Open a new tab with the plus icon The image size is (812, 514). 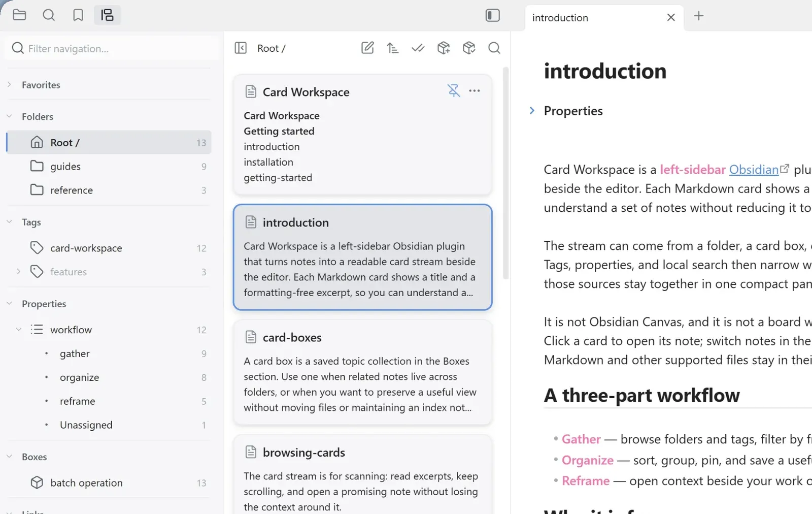click(699, 16)
